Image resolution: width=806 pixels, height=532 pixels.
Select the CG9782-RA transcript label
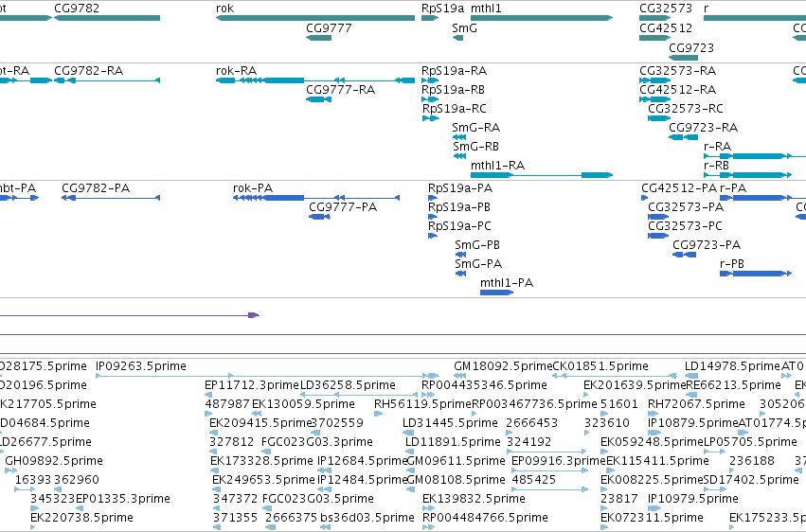[88, 70]
